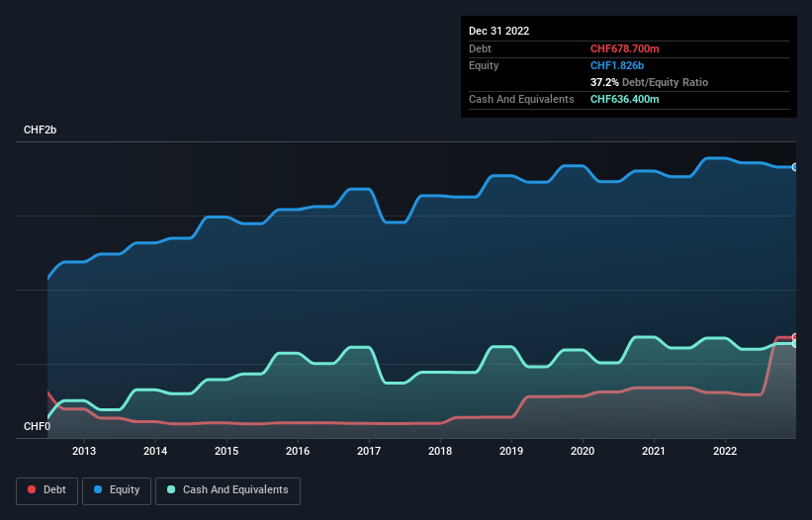
Task: Click the CHF0 y-axis label
Action: [37, 426]
